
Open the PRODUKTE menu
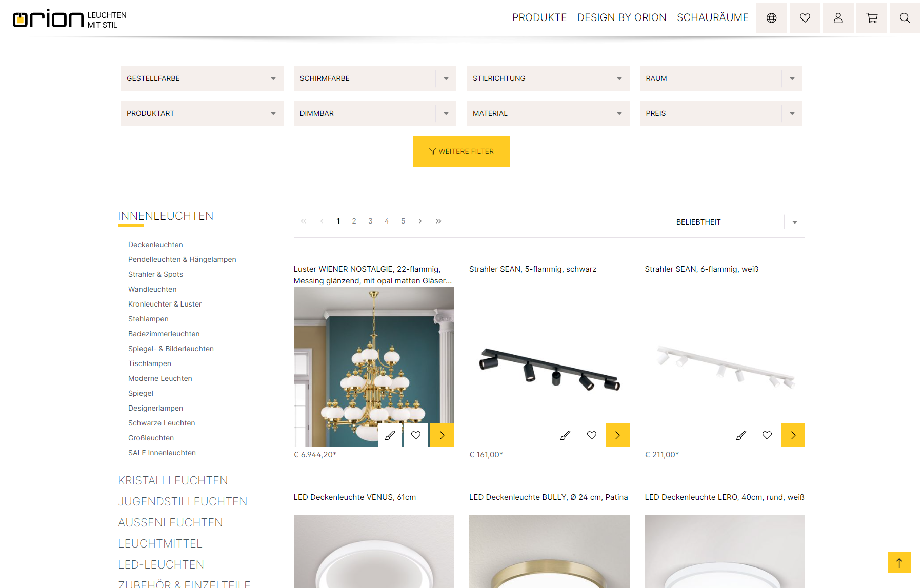point(539,18)
